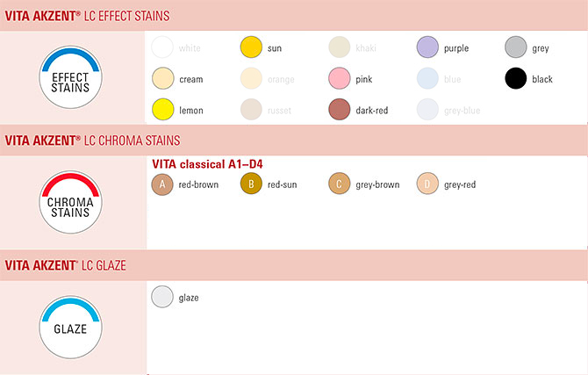The height and width of the screenshot is (375, 588).
Task: Click the faded khaki color swatch
Action: click(339, 47)
